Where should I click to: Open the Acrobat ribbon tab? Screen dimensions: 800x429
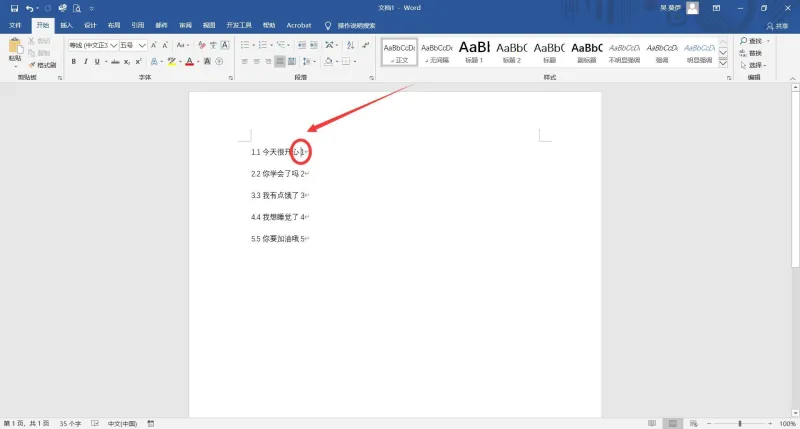[298, 26]
